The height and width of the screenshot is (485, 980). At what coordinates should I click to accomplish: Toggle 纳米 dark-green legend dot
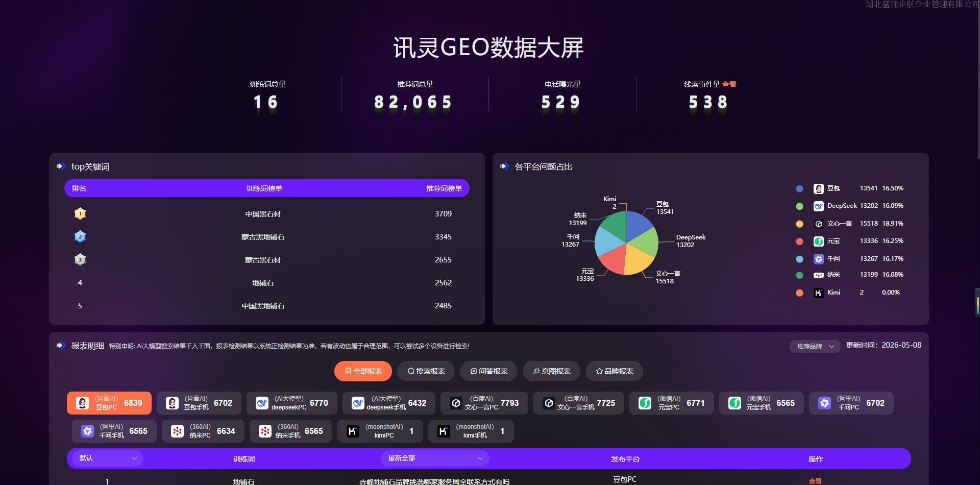tap(800, 275)
